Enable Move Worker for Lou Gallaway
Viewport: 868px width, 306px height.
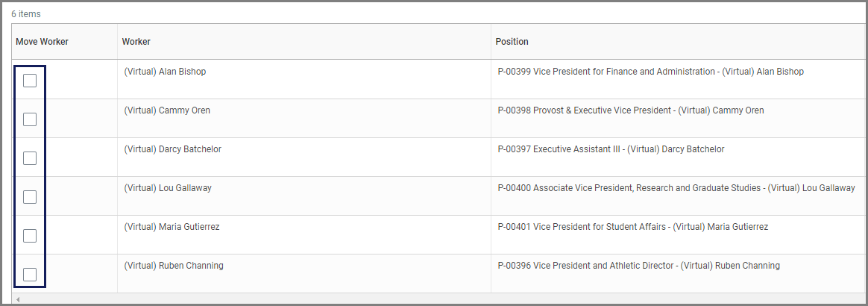click(x=30, y=197)
